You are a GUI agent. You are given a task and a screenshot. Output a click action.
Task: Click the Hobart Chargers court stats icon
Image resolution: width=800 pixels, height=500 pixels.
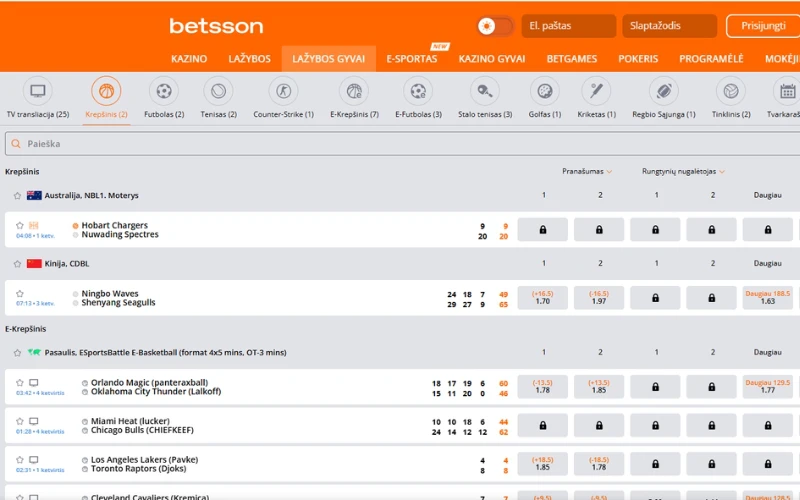[34, 225]
